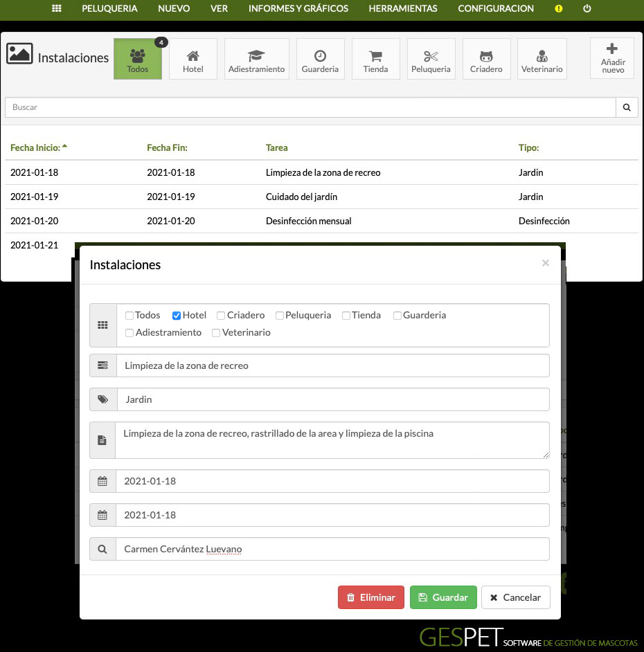Image resolution: width=644 pixels, height=652 pixels.
Task: Click the tag icon beside Jardin
Action: 102,399
